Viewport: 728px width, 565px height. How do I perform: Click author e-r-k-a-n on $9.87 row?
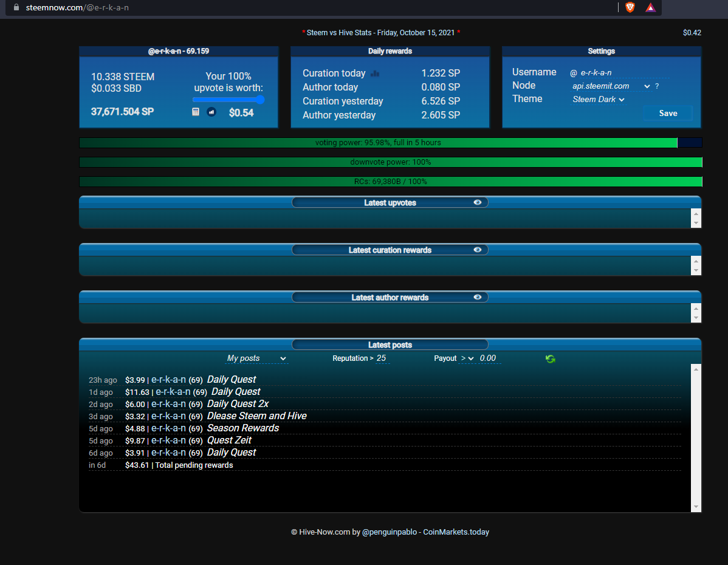coord(168,440)
